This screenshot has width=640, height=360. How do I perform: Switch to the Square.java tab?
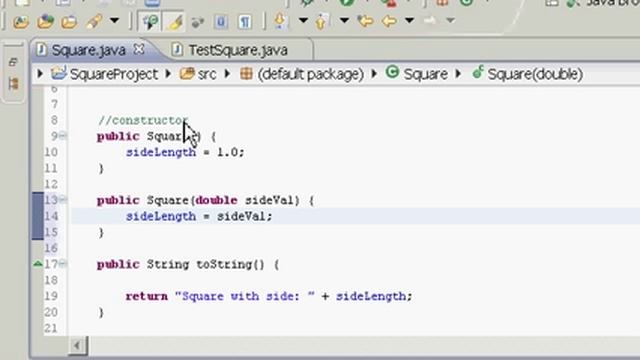point(88,50)
